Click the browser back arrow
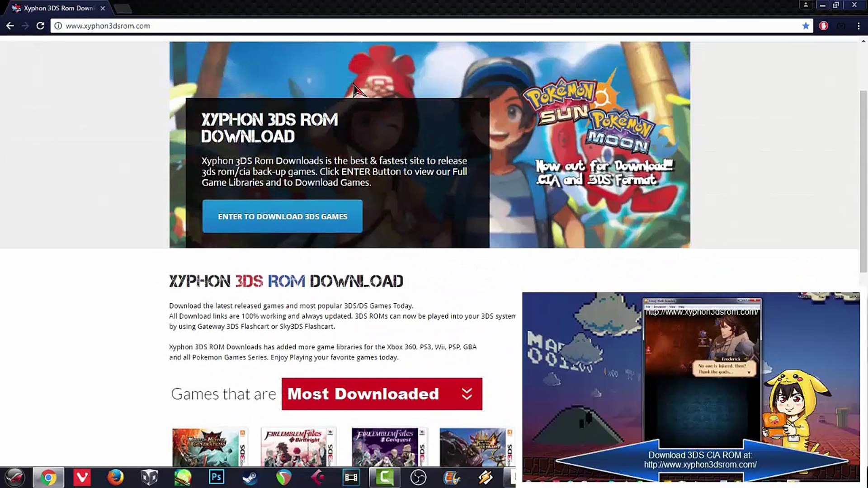This screenshot has width=868, height=488. [10, 26]
